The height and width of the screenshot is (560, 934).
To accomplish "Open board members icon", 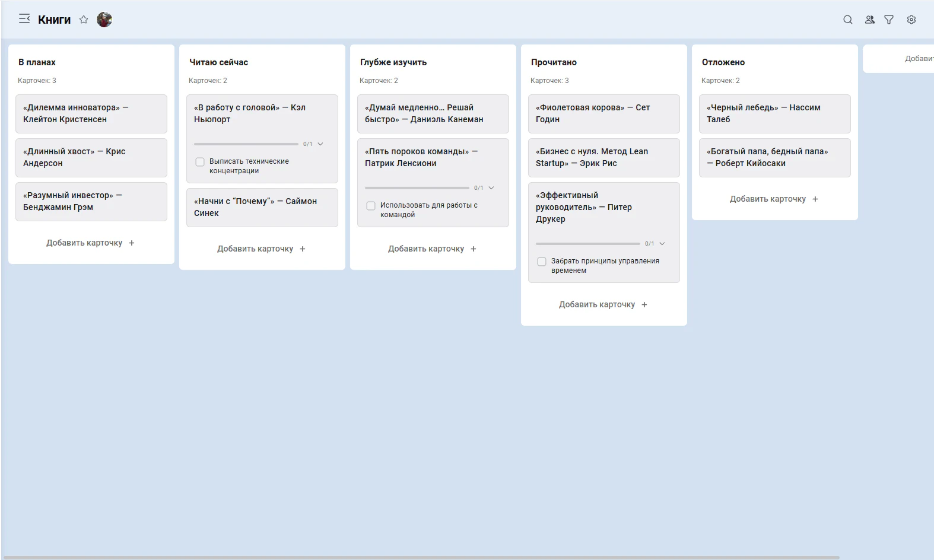I will coord(869,20).
